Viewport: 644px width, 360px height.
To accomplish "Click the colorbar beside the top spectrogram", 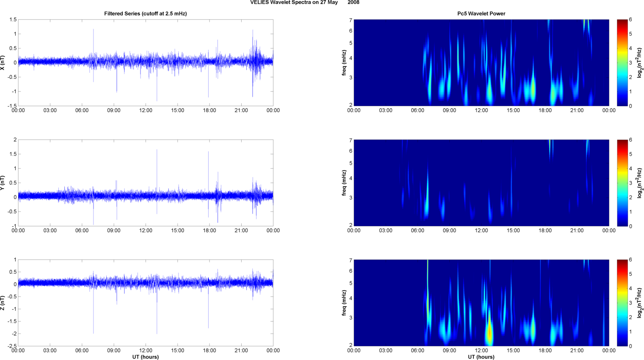I will click(622, 63).
